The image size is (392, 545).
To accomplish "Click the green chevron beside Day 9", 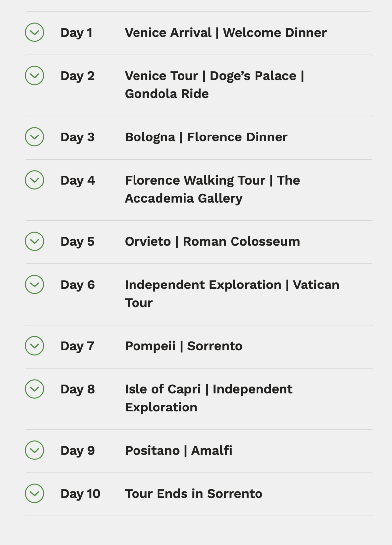I will pos(34,450).
